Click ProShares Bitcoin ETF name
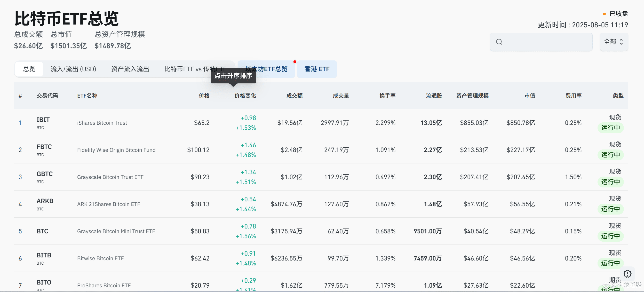This screenshot has width=644, height=292. [x=104, y=286]
